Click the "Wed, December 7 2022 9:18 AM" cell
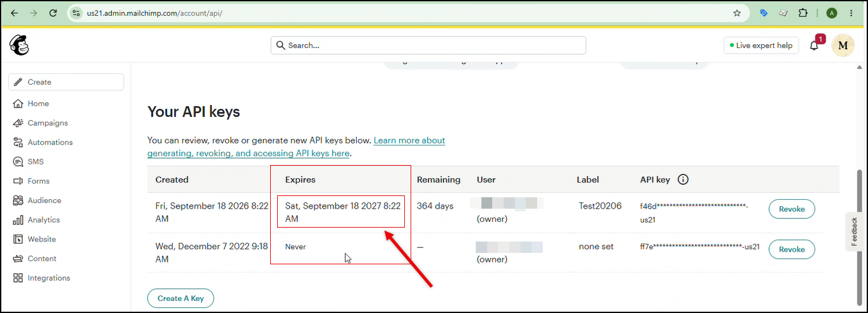This screenshot has height=313, width=868. [x=212, y=253]
